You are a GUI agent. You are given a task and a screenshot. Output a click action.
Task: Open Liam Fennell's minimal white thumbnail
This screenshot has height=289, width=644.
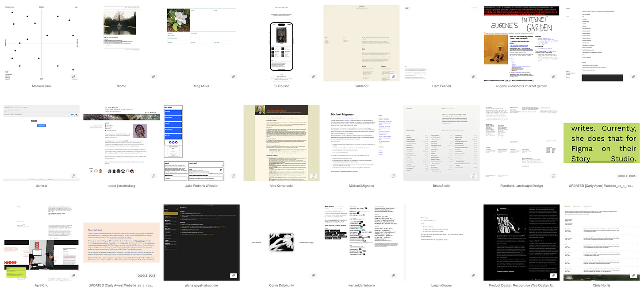click(441, 43)
